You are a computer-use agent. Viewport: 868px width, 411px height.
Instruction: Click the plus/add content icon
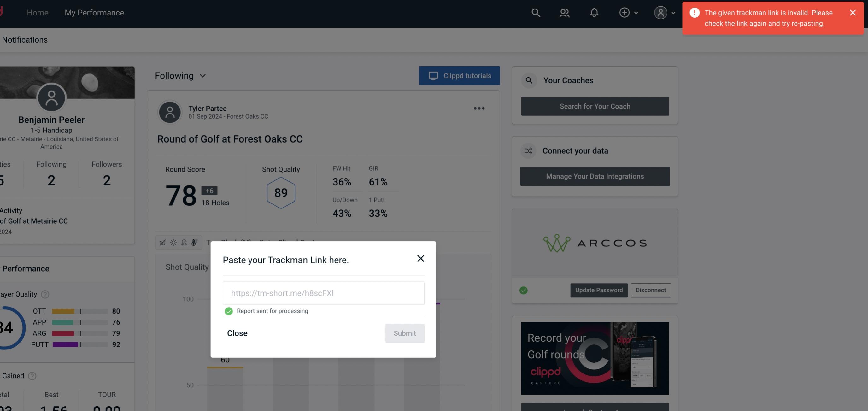coord(625,12)
